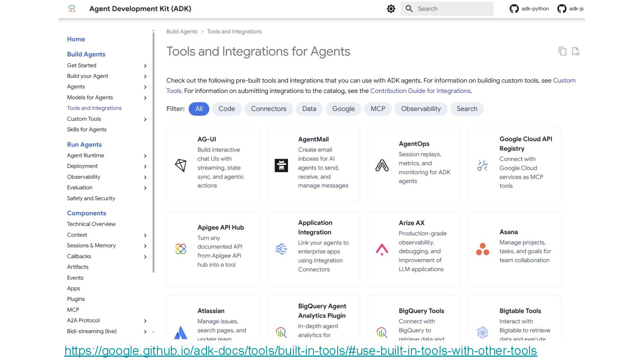Select the Code filter chip

[x=227, y=109]
